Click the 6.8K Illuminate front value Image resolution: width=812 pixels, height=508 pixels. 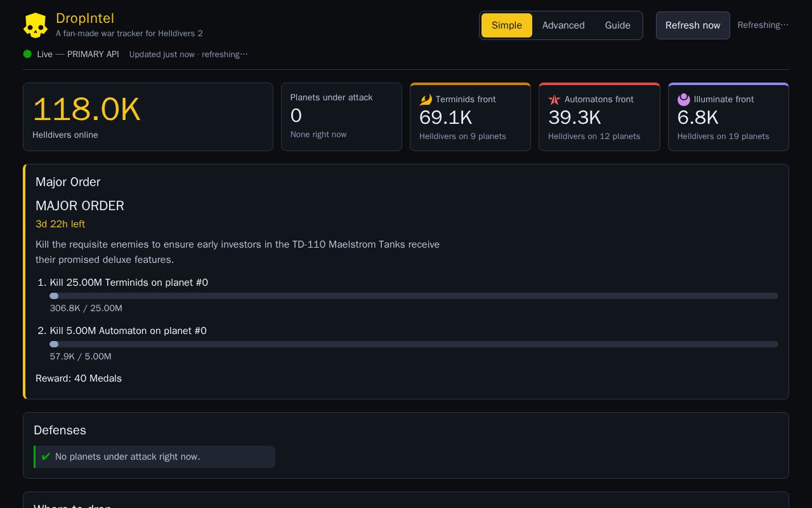pos(698,117)
